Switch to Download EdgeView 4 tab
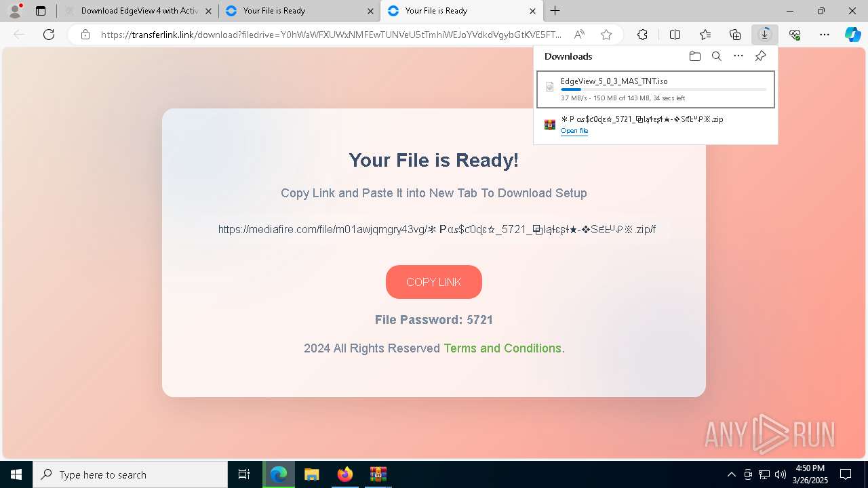Screen dimensions: 868x488 coord(138,11)
